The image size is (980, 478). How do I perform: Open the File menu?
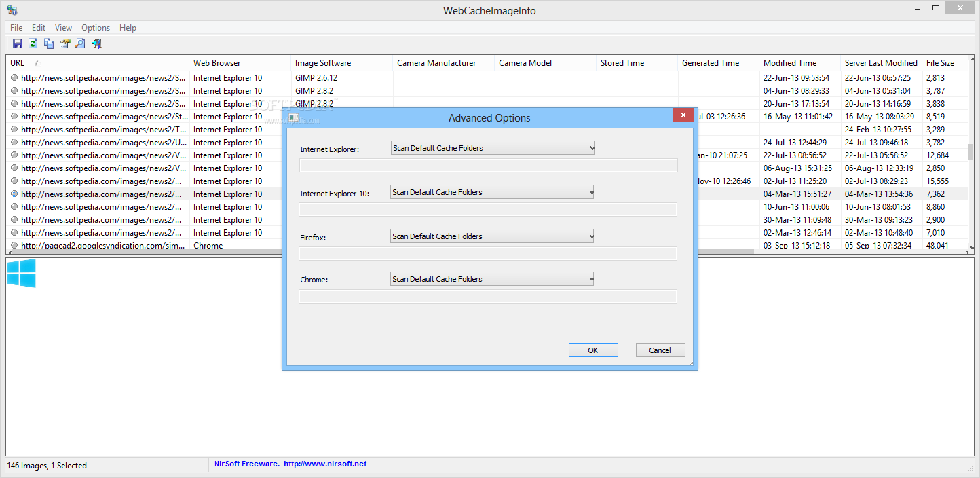coord(16,28)
